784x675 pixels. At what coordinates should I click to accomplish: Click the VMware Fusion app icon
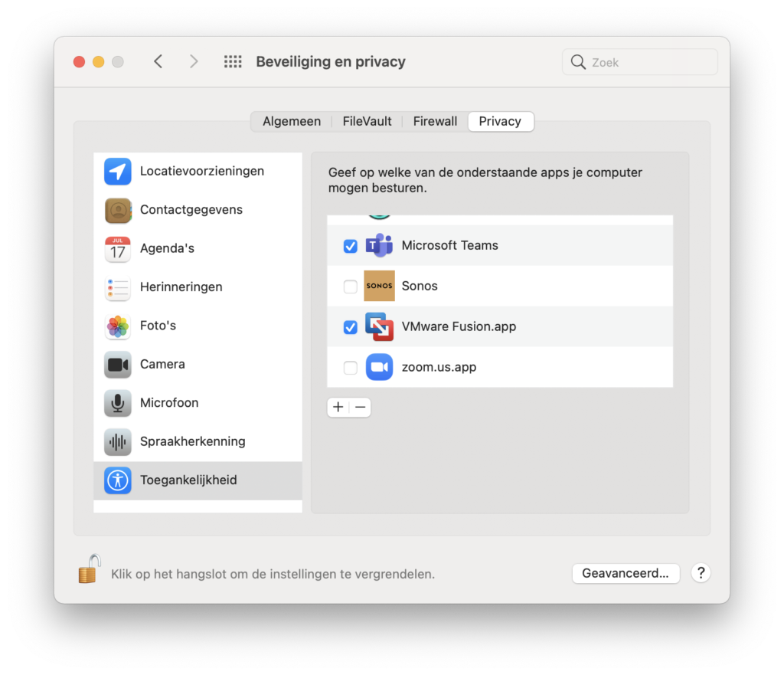[379, 326]
